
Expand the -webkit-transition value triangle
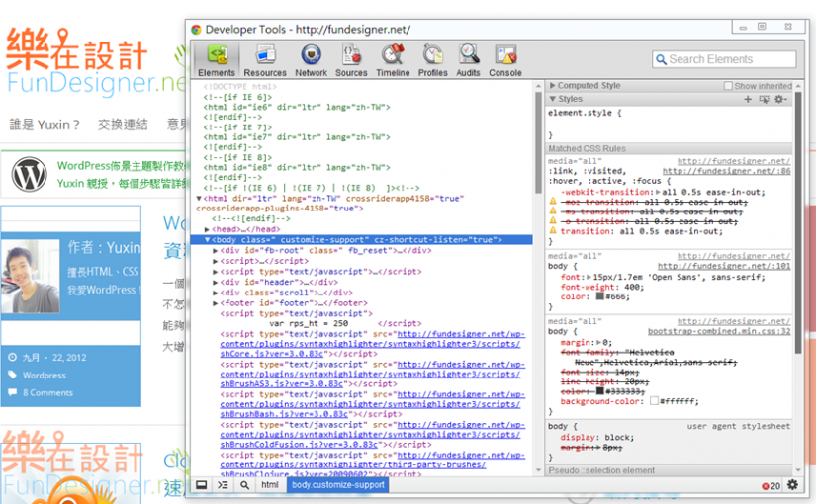[x=659, y=192]
